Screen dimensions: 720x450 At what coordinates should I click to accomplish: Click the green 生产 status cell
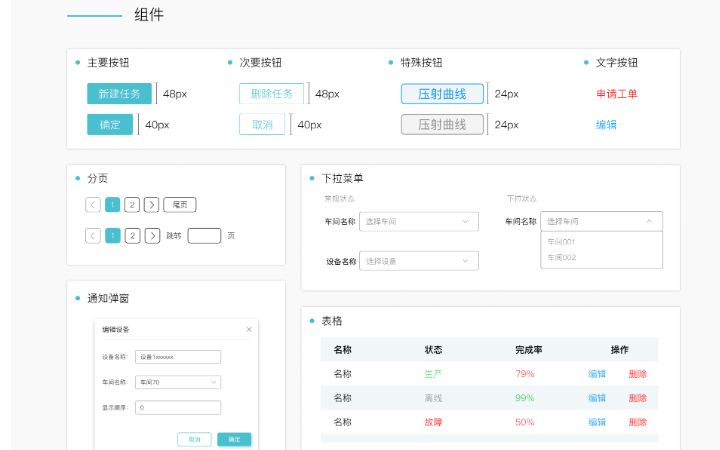click(x=433, y=374)
